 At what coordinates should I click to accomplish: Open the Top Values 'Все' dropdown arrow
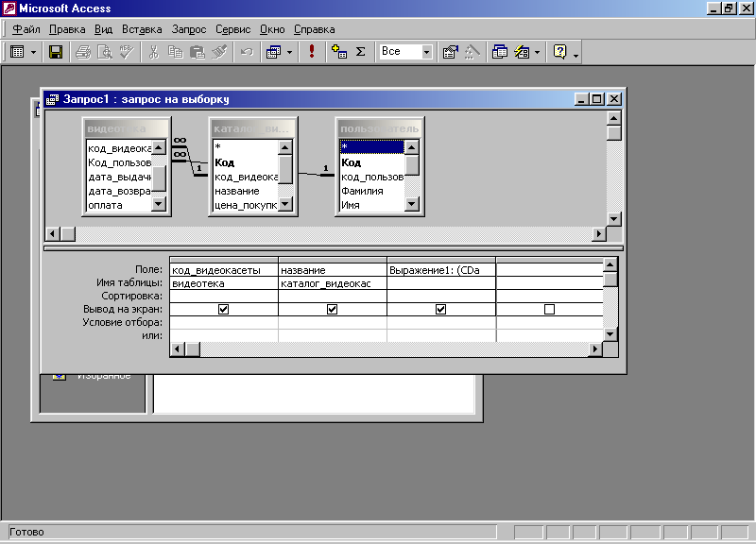[426, 52]
